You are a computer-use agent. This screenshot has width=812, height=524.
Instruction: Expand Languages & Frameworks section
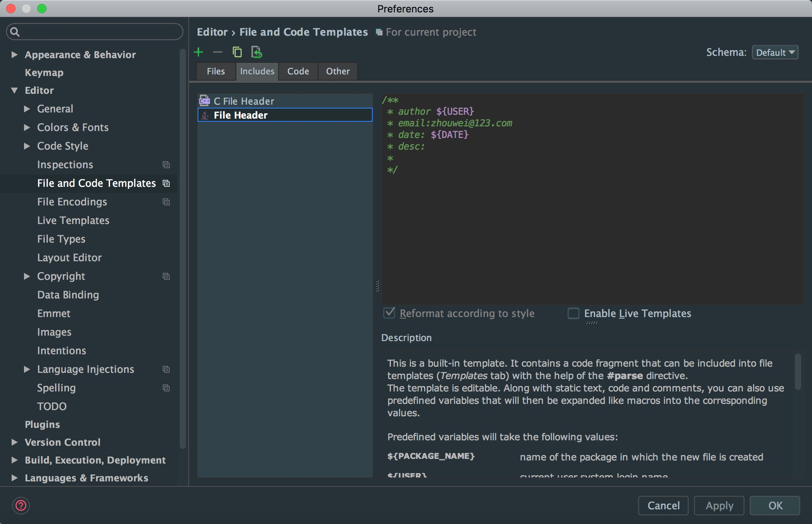coord(14,478)
